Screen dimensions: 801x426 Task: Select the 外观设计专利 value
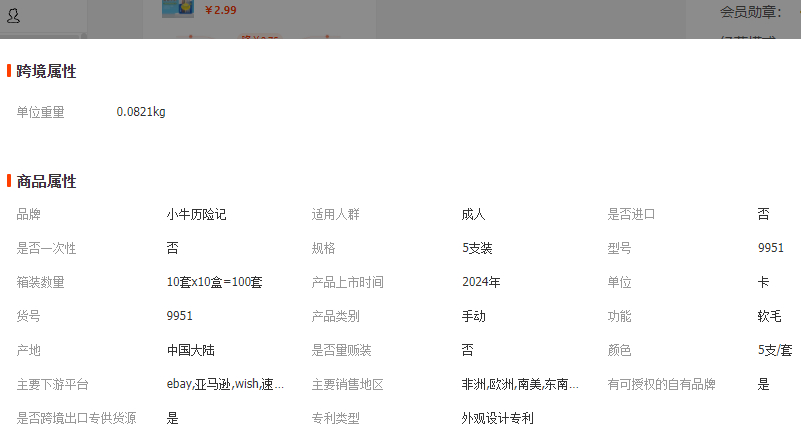pyautogui.click(x=498, y=418)
